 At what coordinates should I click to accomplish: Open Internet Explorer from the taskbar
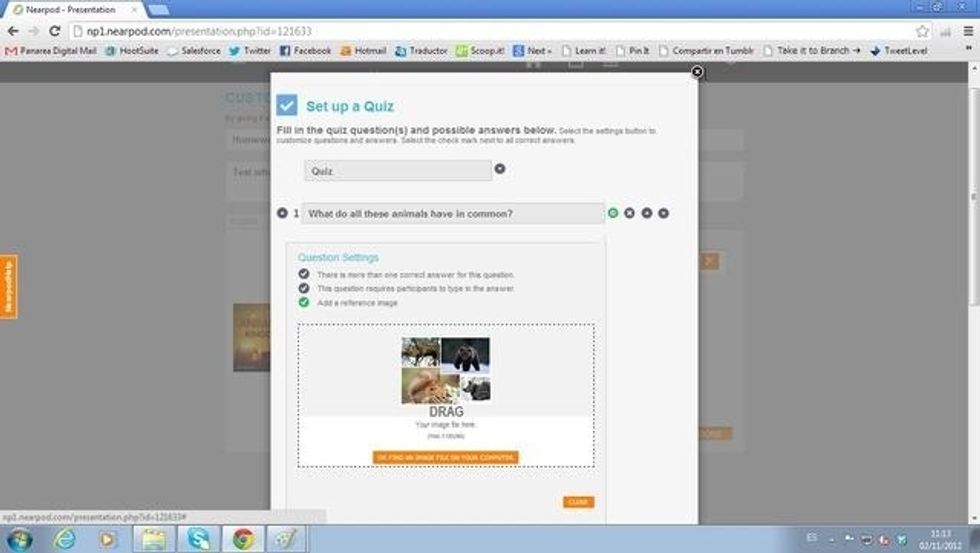pos(65,539)
